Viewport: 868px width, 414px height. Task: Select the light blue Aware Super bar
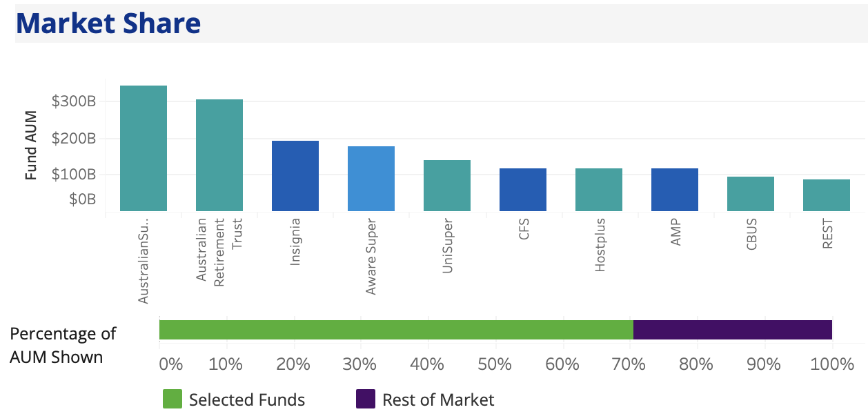371,179
